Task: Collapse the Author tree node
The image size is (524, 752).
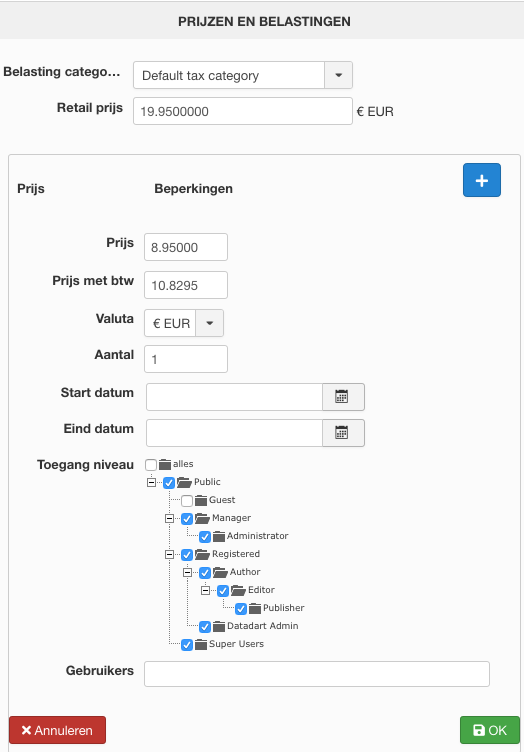Action: 187,572
